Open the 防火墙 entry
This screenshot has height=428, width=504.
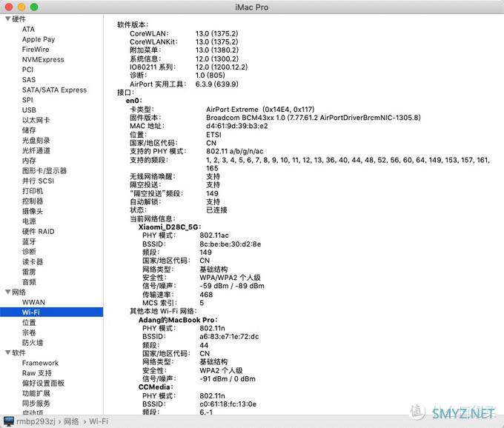pos(33,343)
